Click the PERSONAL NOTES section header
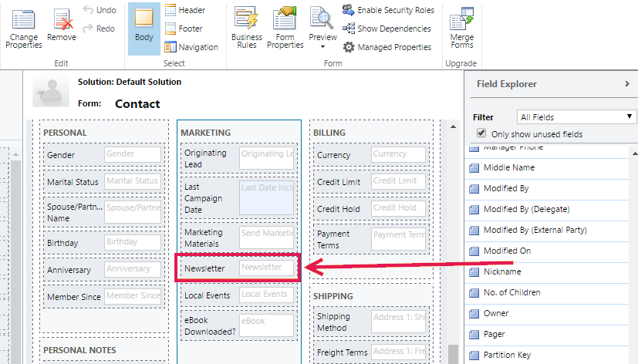 coord(79,350)
